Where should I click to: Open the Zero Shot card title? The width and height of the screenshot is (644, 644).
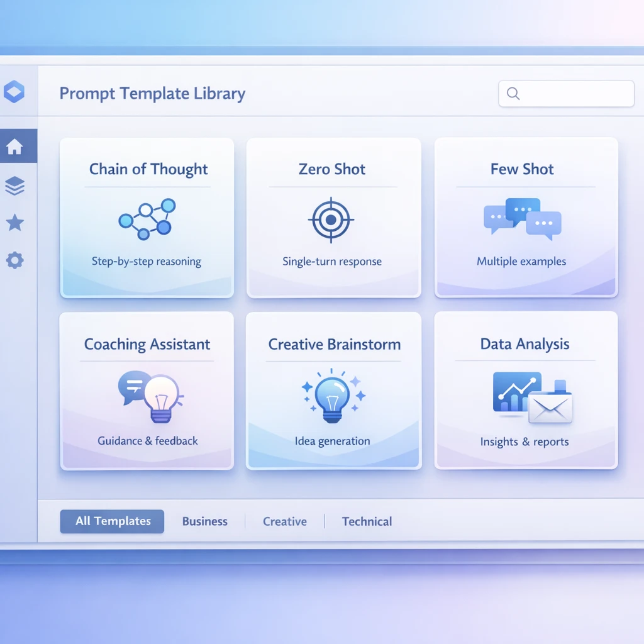coord(332,169)
